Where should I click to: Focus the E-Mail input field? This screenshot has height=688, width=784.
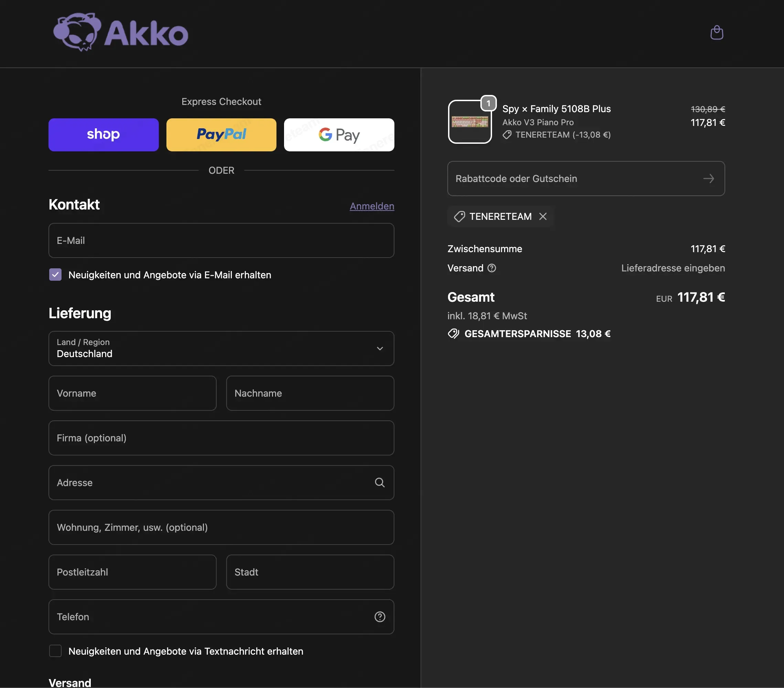tap(221, 240)
